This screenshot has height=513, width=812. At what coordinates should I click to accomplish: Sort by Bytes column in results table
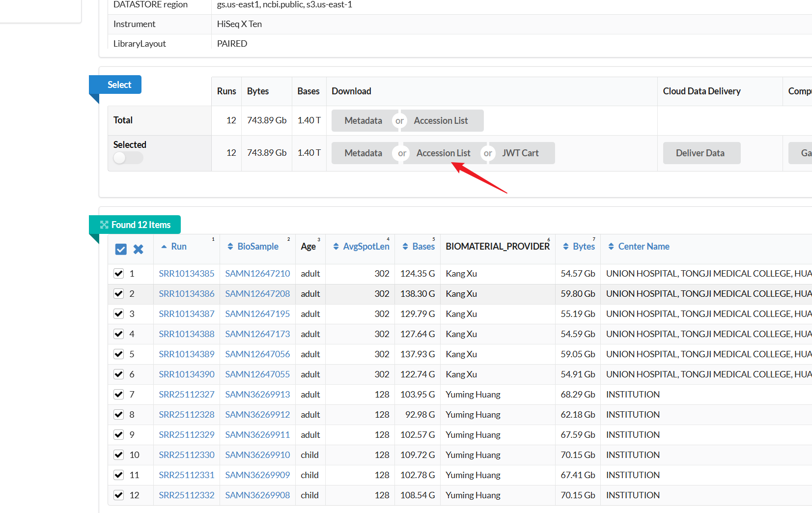click(579, 247)
